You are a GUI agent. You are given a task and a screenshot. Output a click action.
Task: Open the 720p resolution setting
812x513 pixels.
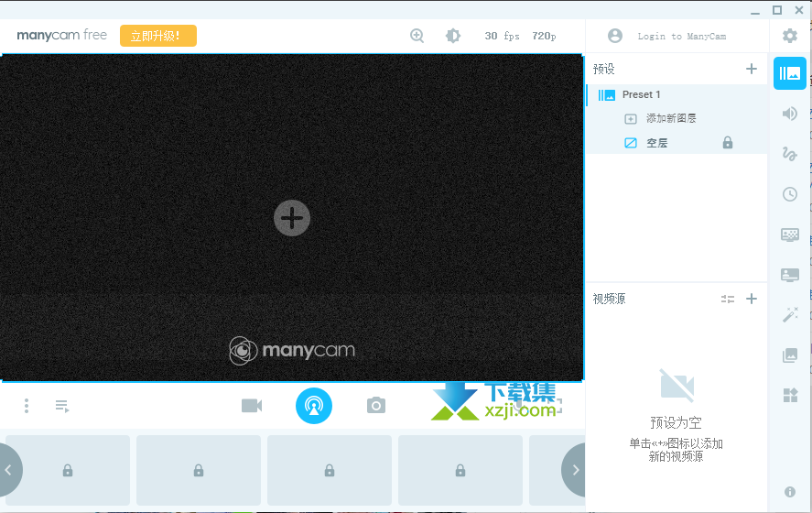coord(544,36)
